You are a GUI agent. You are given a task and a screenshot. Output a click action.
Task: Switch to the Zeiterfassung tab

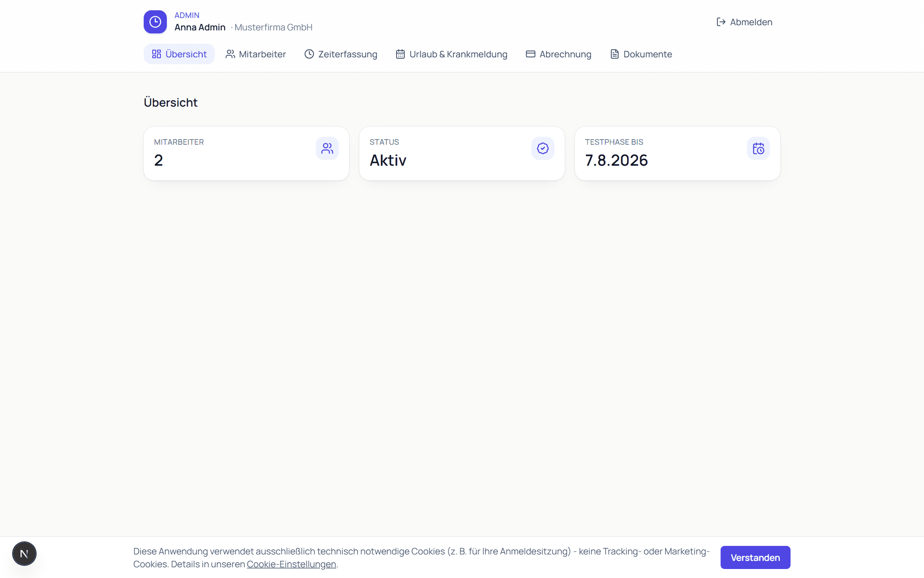[341, 54]
